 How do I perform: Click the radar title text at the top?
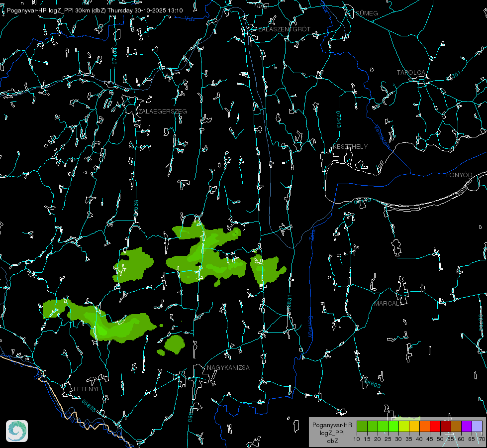pyautogui.click(x=95, y=10)
